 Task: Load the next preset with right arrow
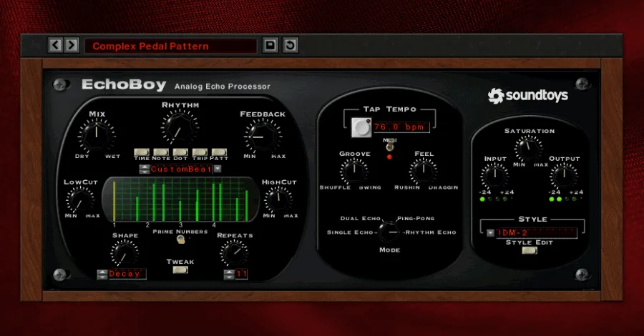point(72,45)
